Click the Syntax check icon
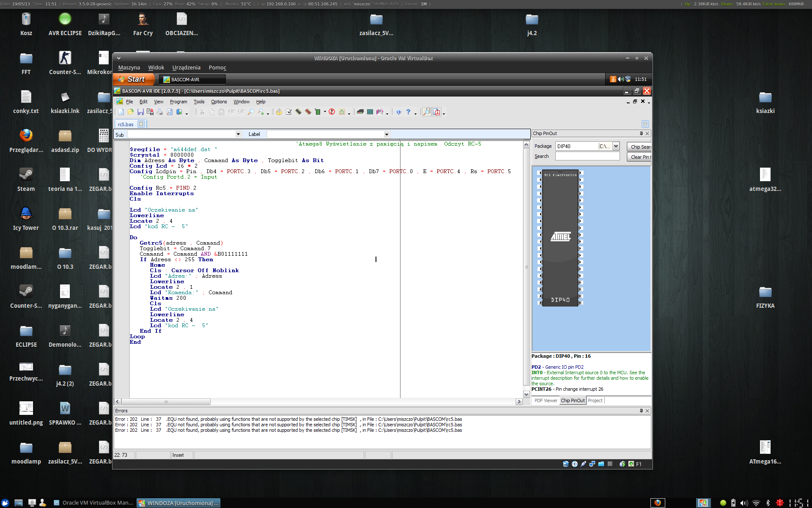This screenshot has height=508, width=812. click(288, 112)
